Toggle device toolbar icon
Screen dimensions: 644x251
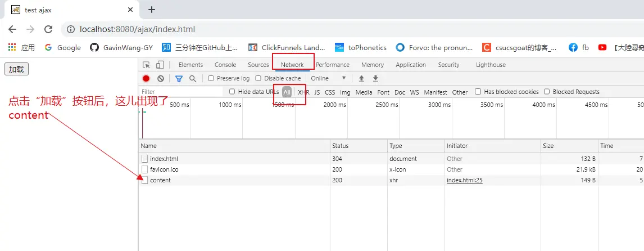[160, 65]
